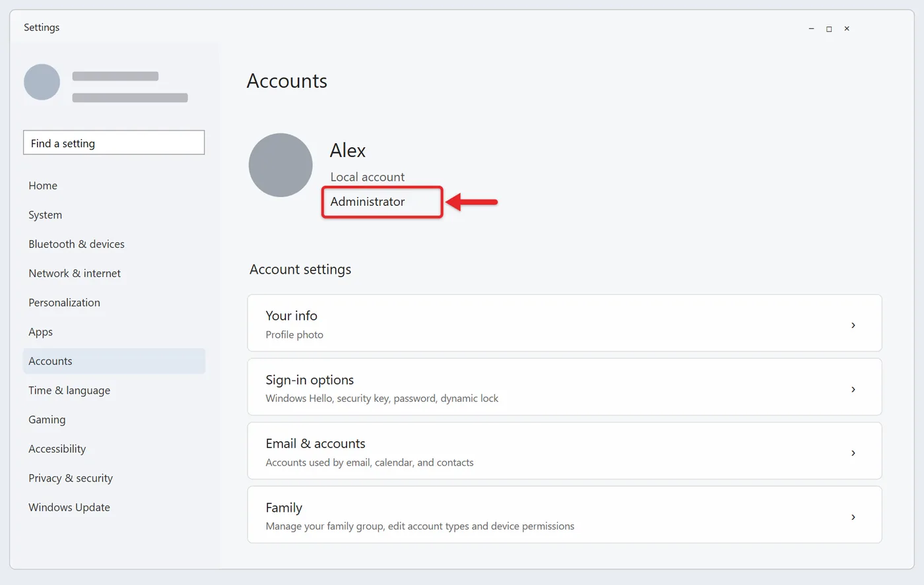Open Email & accounts settings
The height and width of the screenshot is (585, 924).
(x=564, y=451)
